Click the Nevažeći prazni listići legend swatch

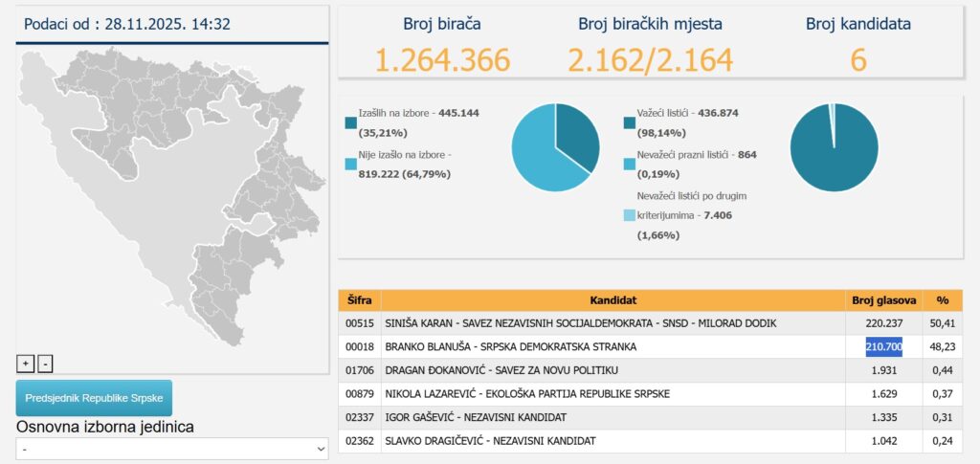(629, 164)
